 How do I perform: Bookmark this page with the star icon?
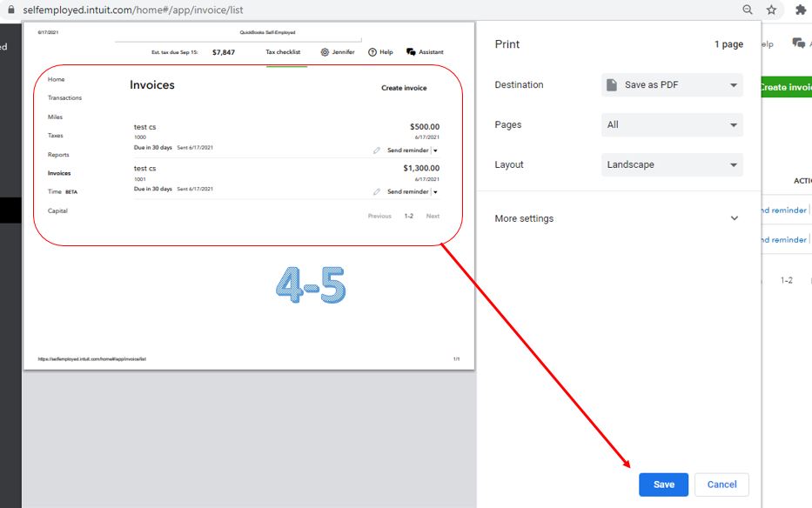pyautogui.click(x=772, y=10)
